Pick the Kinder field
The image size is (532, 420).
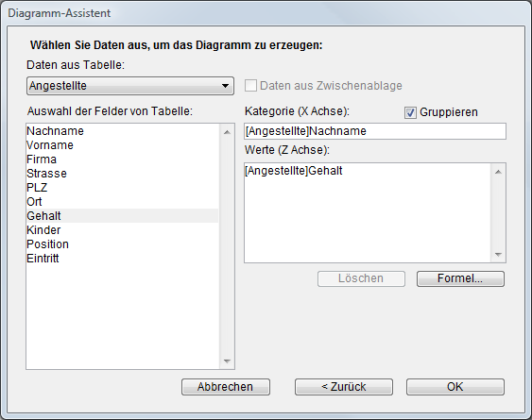point(123,230)
